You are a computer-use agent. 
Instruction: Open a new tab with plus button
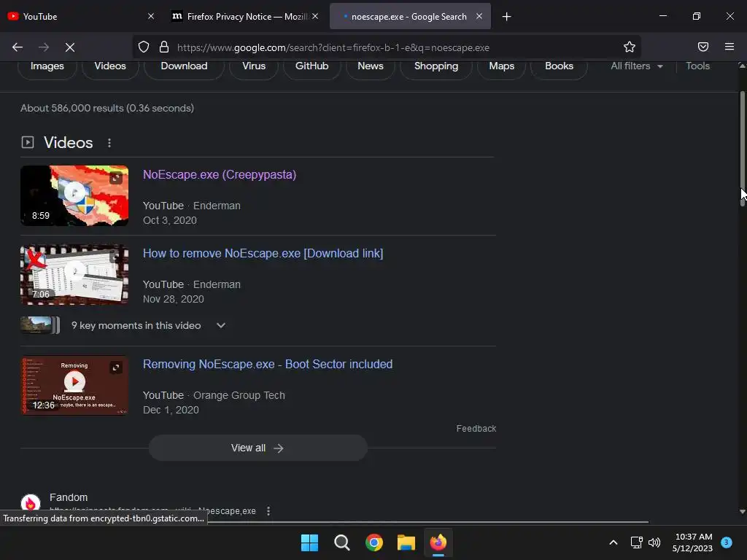pos(506,17)
